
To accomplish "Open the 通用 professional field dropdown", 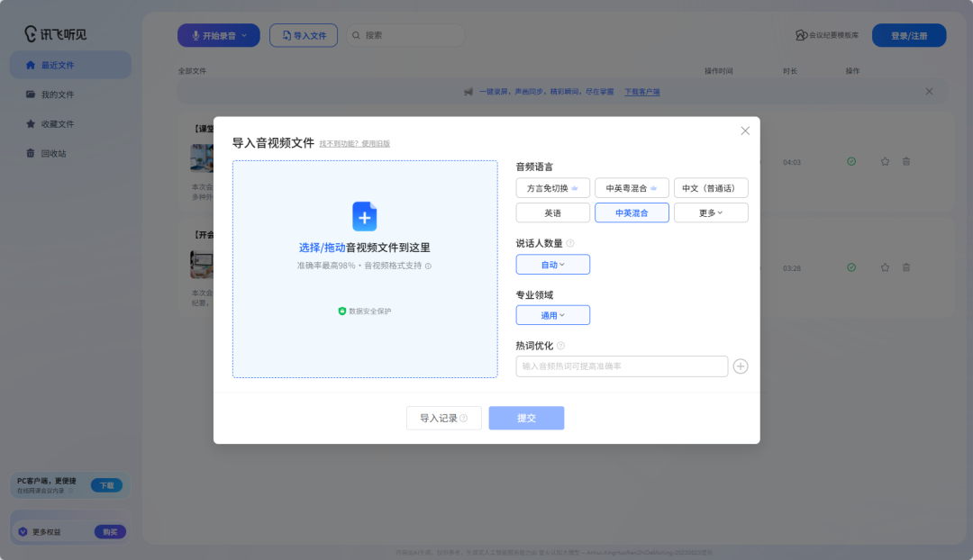I will pos(552,314).
